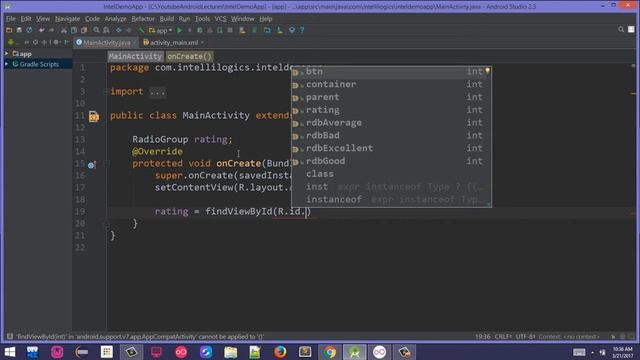Click the Replace icon in toolbar
640x360 pixels.
point(106,30)
